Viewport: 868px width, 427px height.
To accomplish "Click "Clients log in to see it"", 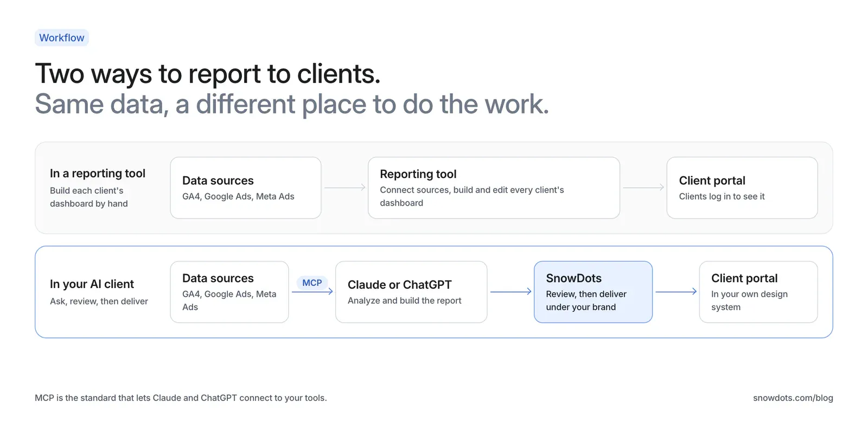I will pyautogui.click(x=722, y=196).
